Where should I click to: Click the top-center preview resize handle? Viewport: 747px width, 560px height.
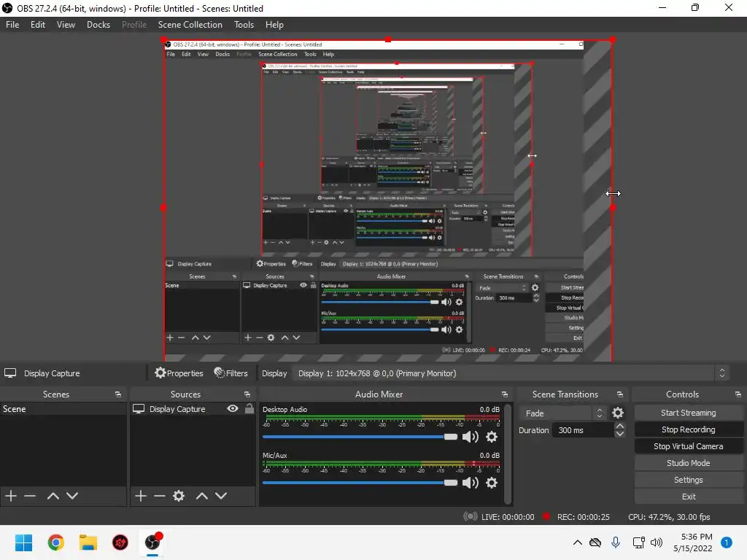[388, 39]
